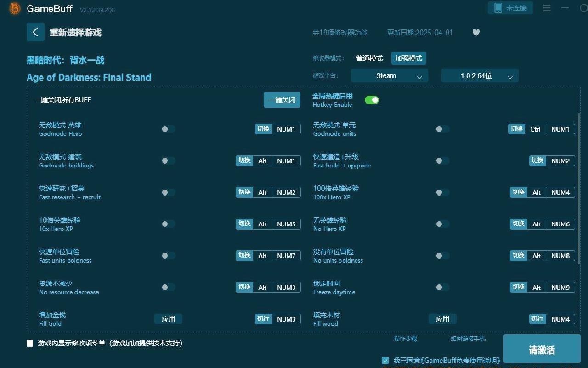Click NUM4 hotkey for Fill wood
This screenshot has width=588, height=368.
560,319
